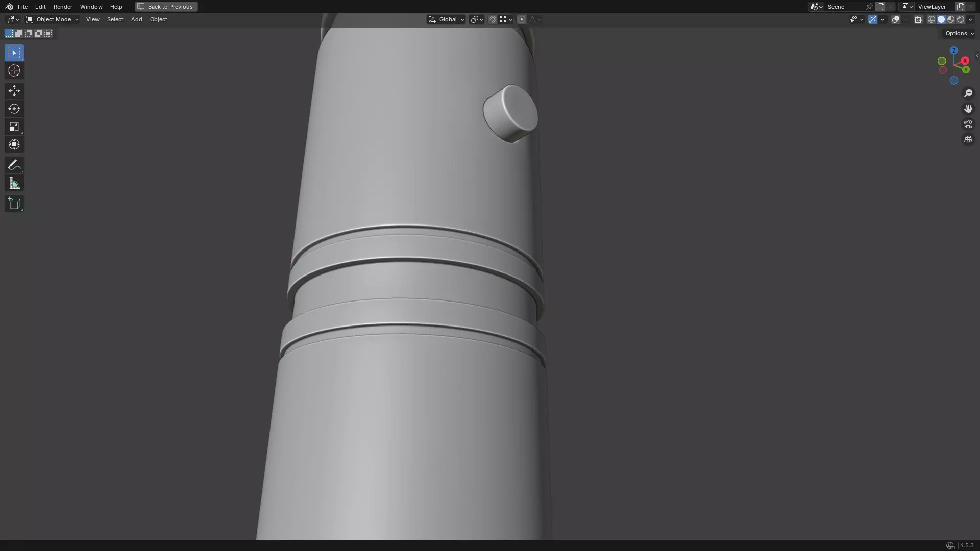The image size is (980, 551).
Task: Click the new view layer icon beside ViewLayer
Action: pos(961,7)
